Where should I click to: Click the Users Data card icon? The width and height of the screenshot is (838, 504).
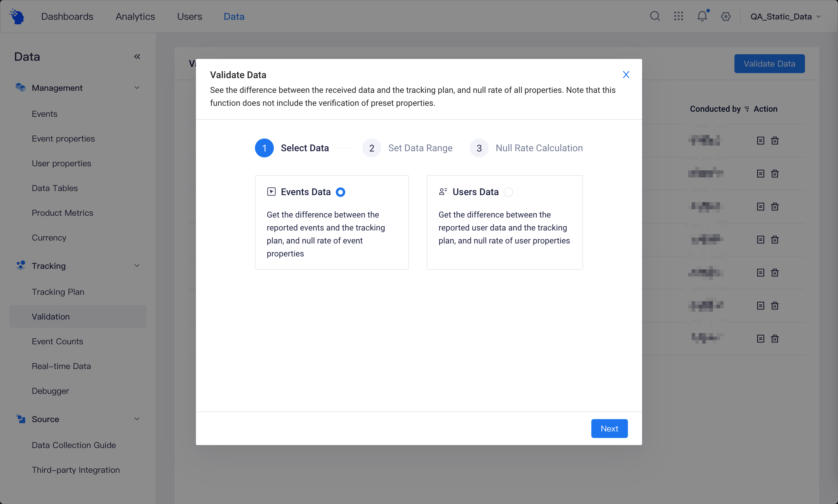442,192
